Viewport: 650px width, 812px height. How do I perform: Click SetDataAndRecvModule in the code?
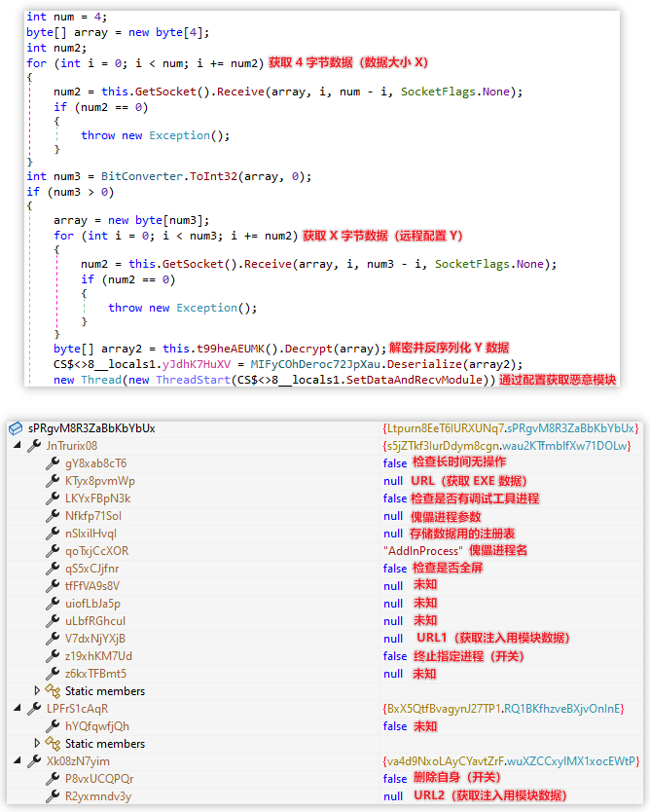[x=414, y=380]
